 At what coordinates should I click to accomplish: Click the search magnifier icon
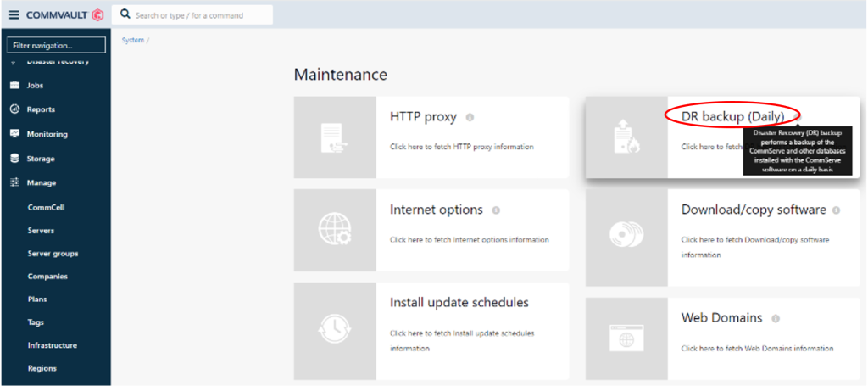[x=125, y=14]
